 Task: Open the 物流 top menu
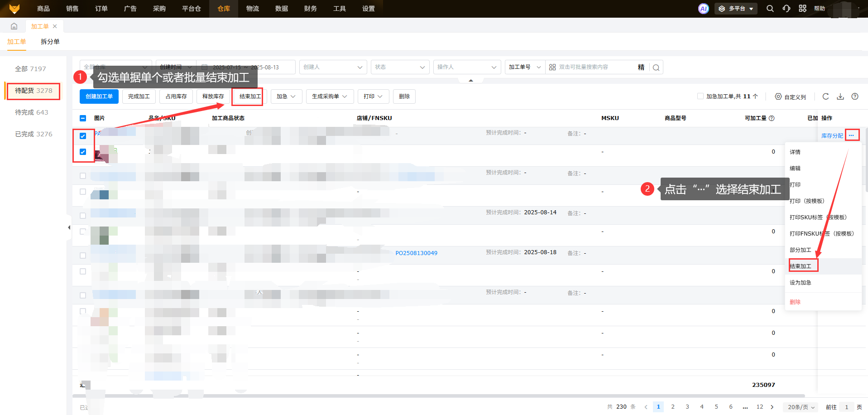(x=253, y=9)
